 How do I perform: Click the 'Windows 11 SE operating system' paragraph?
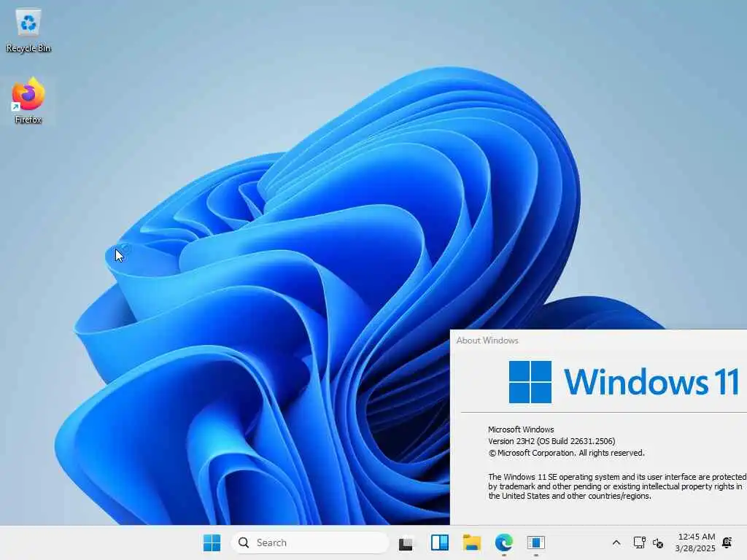click(x=617, y=486)
